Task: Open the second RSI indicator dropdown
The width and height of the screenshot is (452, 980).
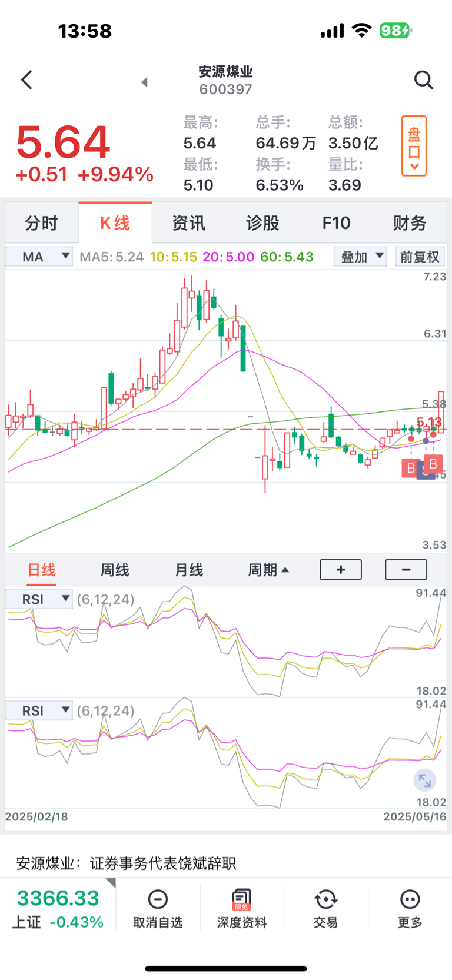Action: pos(39,710)
